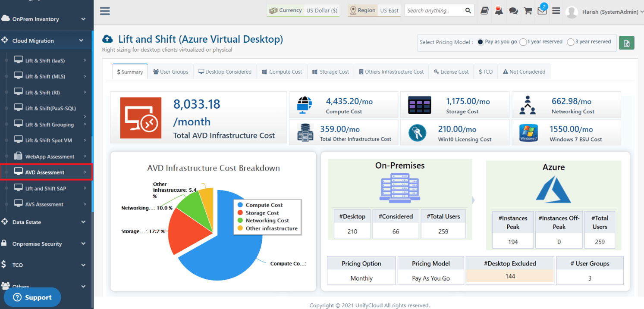Click the Windows 7 ESU logo icon
The width and height of the screenshot is (644, 309).
click(x=528, y=133)
